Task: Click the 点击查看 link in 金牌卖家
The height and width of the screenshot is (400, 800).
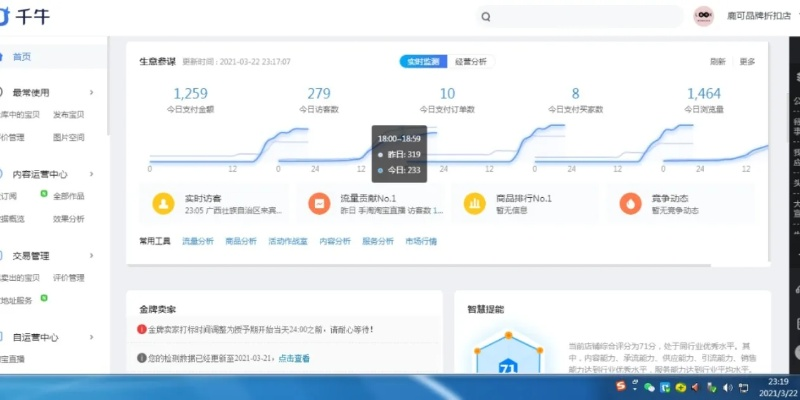Action: (294, 358)
